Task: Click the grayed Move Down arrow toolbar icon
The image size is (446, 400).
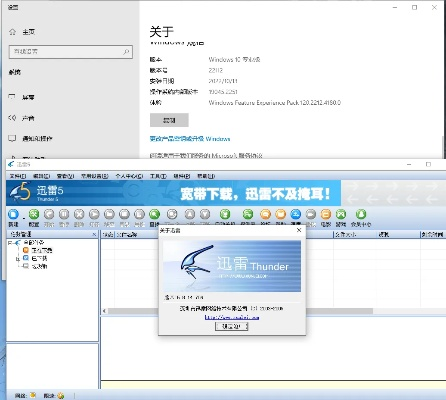Action: [x=205, y=214]
